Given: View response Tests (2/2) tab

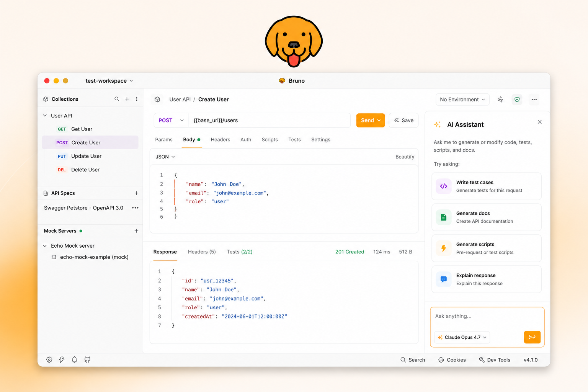Looking at the screenshot, I should click(240, 252).
